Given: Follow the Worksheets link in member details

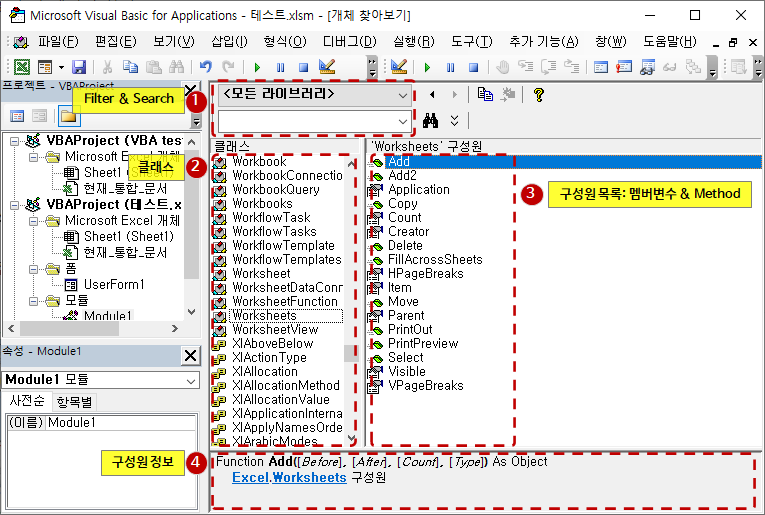Looking at the screenshot, I should (309, 477).
